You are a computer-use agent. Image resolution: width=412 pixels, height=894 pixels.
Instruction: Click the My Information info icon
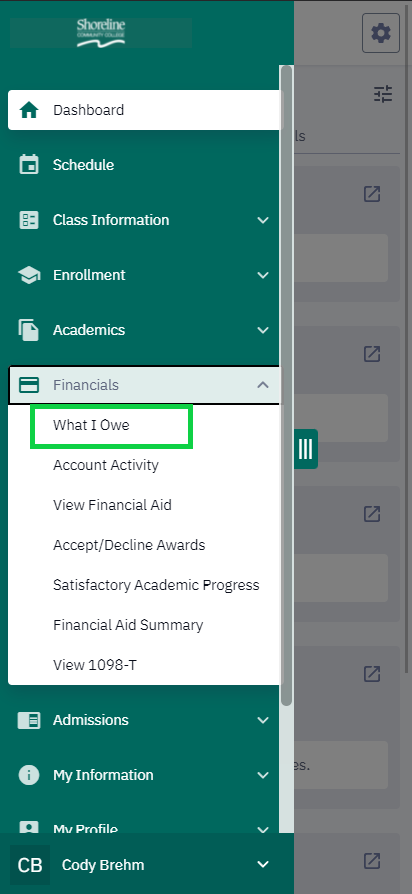[x=29, y=775]
